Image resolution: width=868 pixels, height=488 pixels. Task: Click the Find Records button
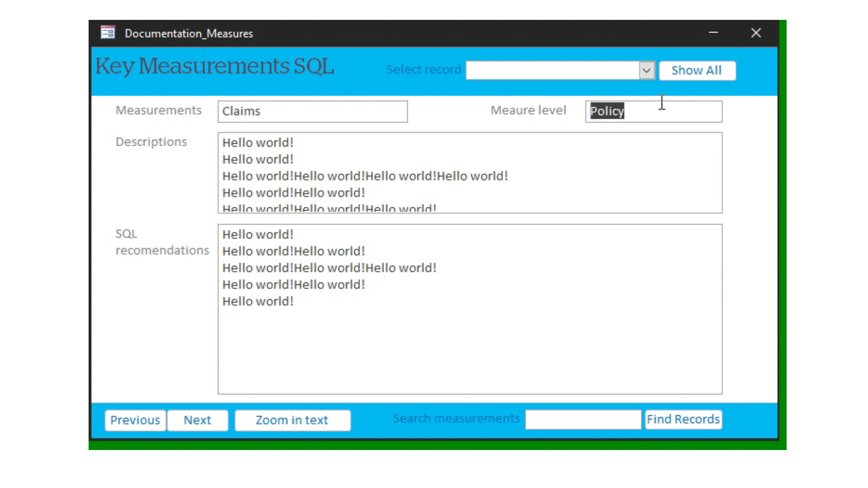coord(683,419)
